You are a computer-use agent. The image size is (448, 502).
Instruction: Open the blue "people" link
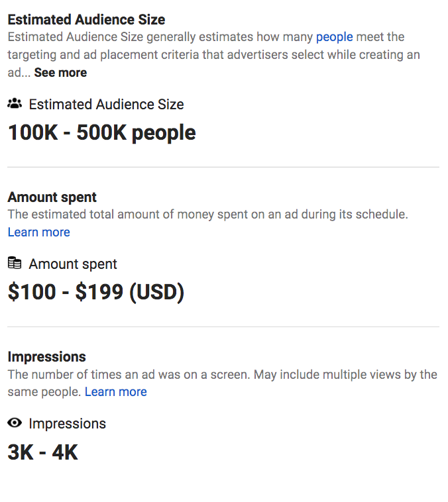point(334,36)
